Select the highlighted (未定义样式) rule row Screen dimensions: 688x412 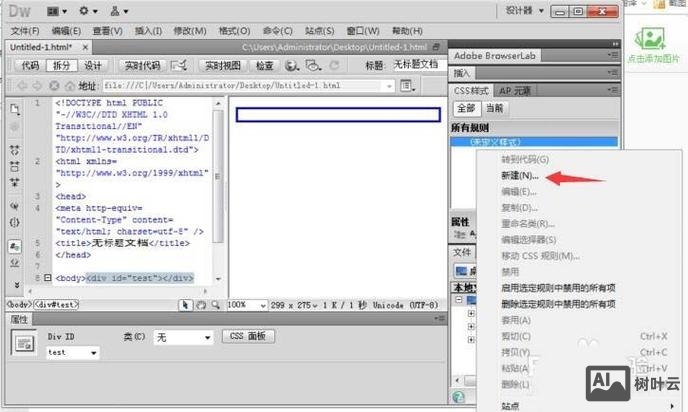(x=534, y=142)
